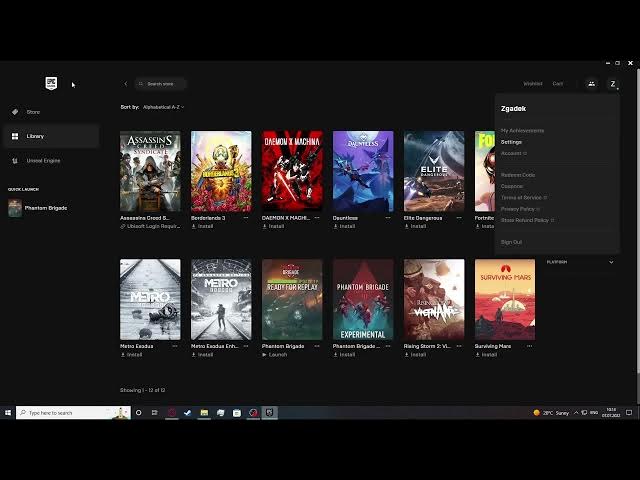The height and width of the screenshot is (480, 640).
Task: Toggle the Z profile avatar menu
Action: pyautogui.click(x=613, y=84)
